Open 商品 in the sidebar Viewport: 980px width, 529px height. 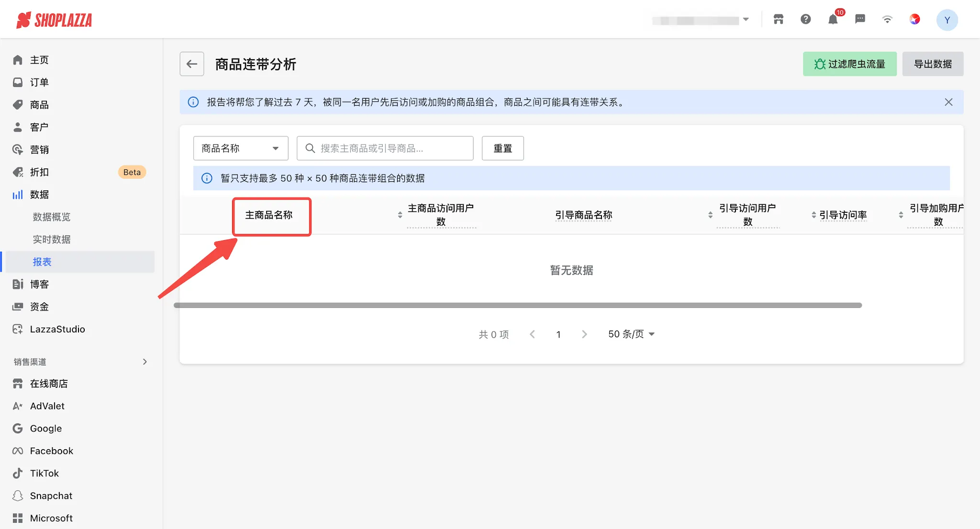click(x=39, y=105)
